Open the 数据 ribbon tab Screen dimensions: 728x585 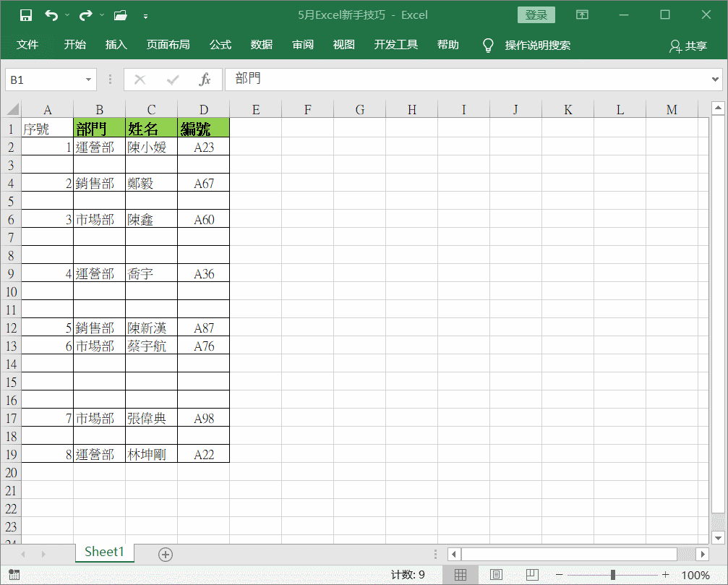tap(262, 45)
